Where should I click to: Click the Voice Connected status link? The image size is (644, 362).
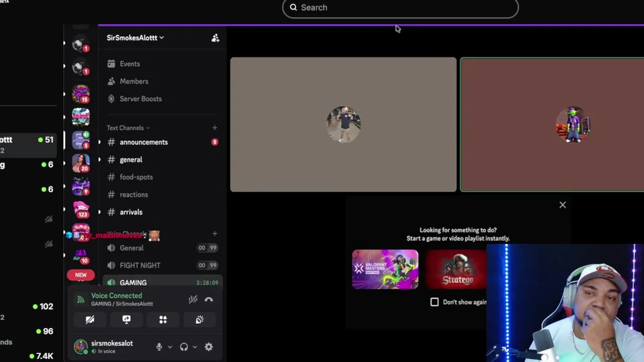coord(116,296)
